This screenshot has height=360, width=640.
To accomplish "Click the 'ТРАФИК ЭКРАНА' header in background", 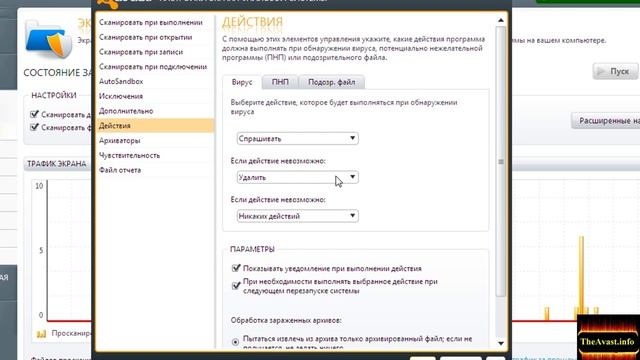I will pos(57,164).
